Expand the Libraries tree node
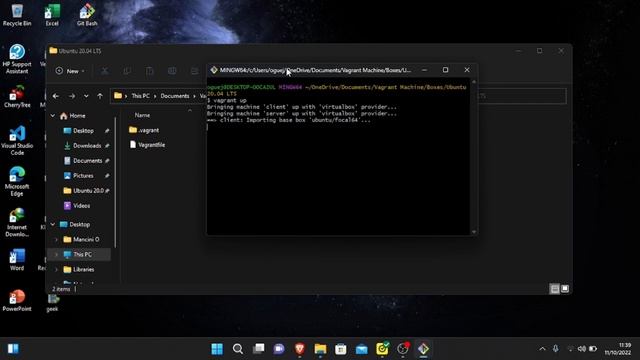The image size is (640, 360). [x=57, y=270]
